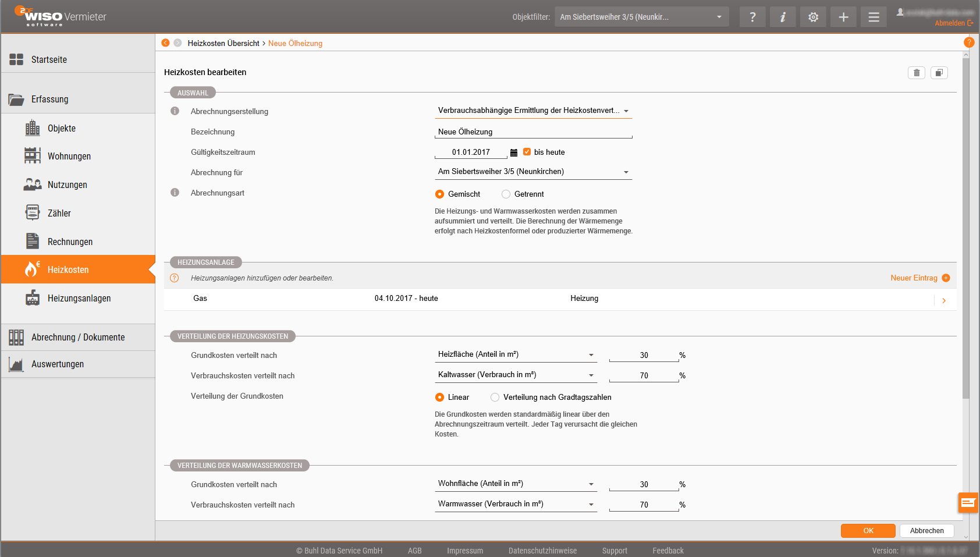Open the Heizungsanlagen section in the sidebar
The image size is (980, 557).
79,298
